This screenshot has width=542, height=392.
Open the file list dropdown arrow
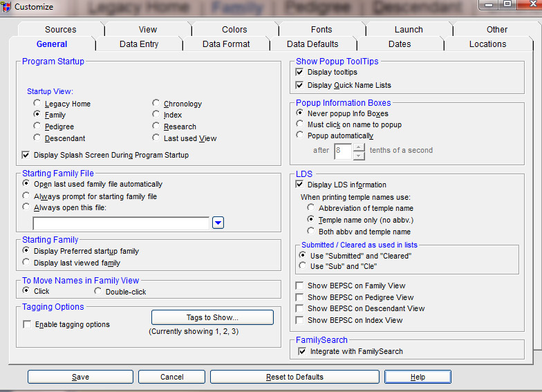click(x=218, y=223)
